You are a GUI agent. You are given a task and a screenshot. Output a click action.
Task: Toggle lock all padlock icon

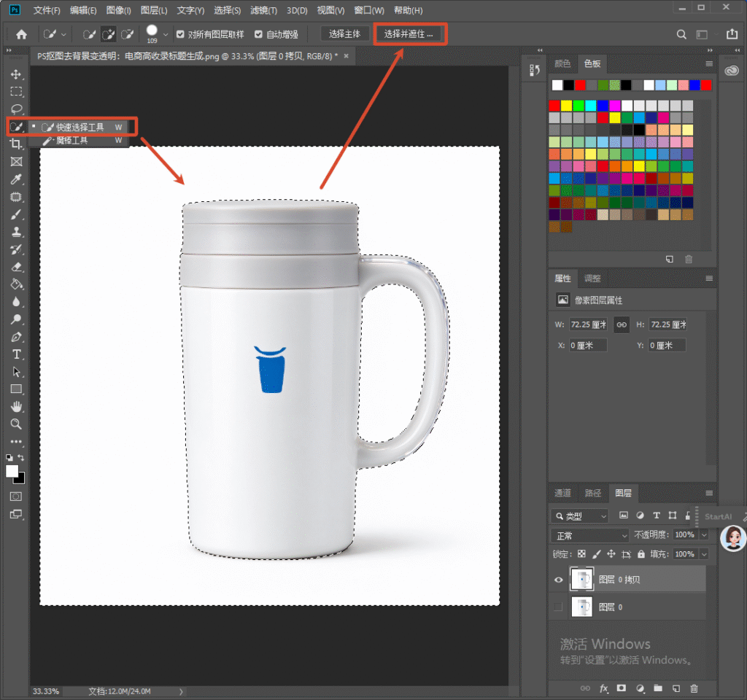pyautogui.click(x=641, y=554)
